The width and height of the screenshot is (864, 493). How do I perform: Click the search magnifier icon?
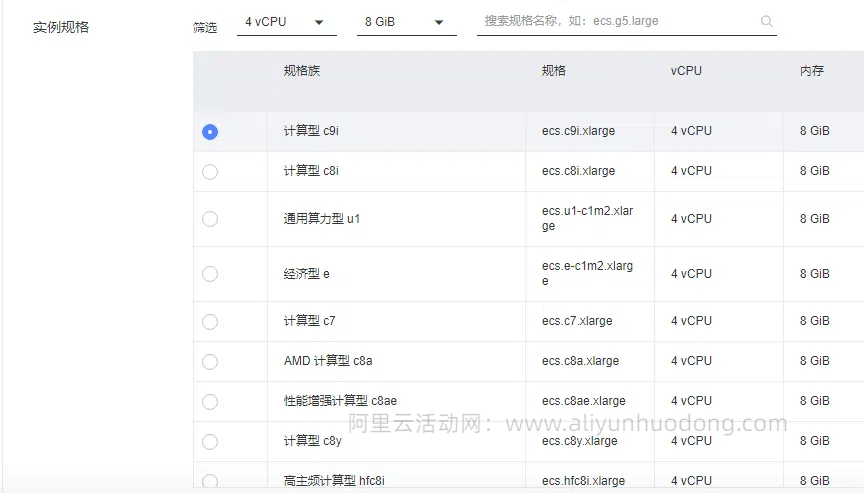coord(766,21)
